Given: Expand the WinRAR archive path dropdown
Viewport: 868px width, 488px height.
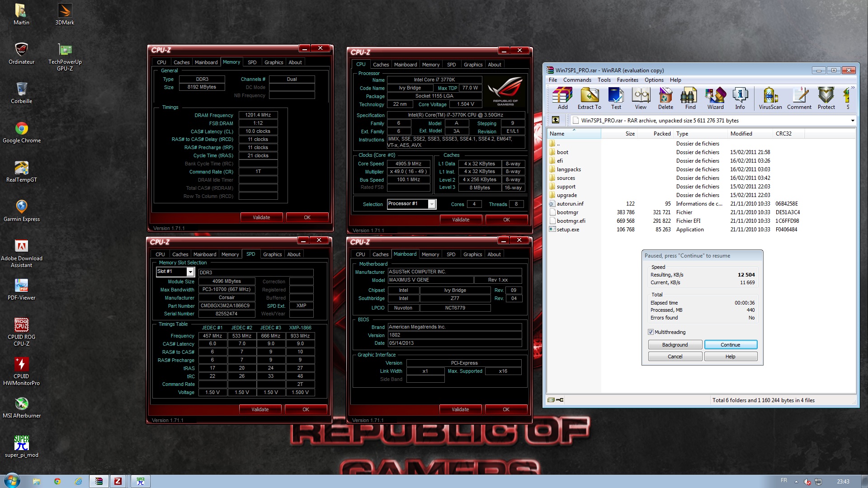Looking at the screenshot, I should 853,121.
